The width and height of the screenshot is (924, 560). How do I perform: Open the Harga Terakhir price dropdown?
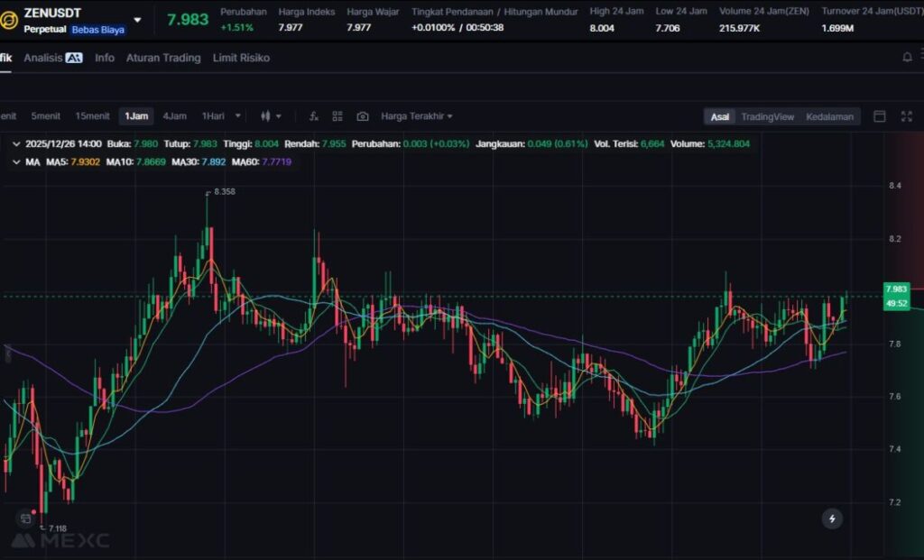click(417, 116)
